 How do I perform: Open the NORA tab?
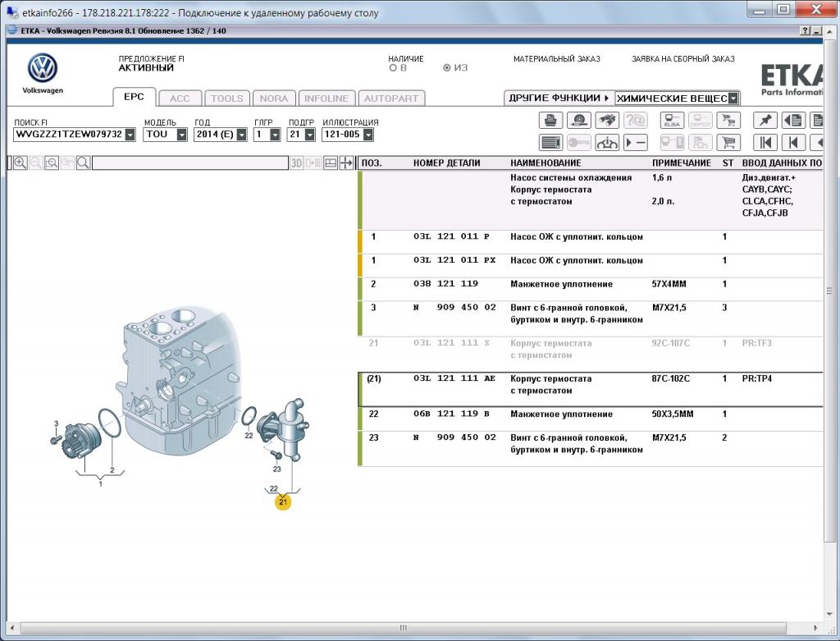274,98
